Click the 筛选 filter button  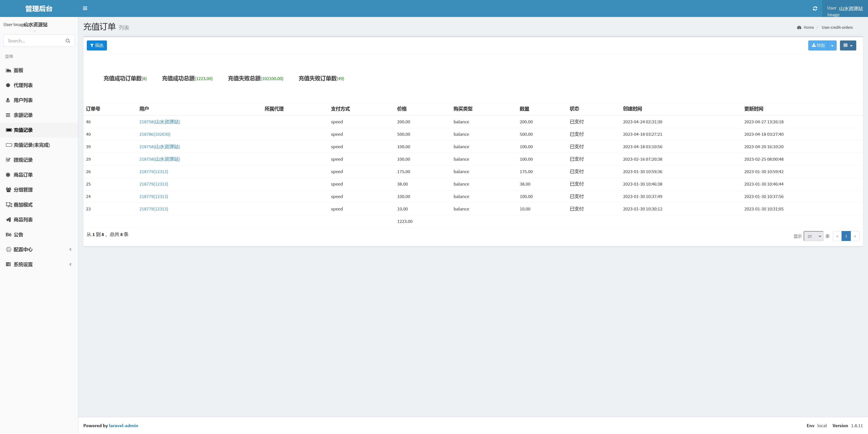97,45
